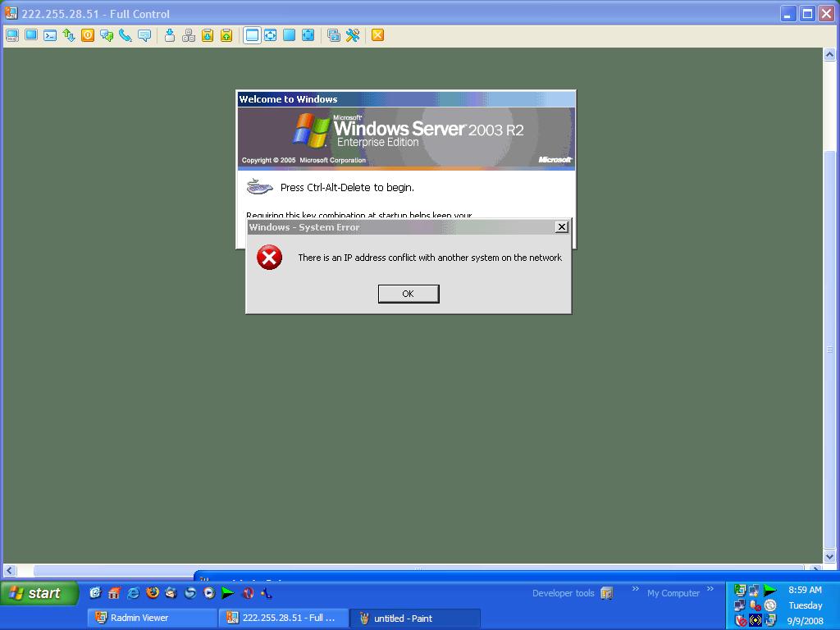Select Stretch view mode icon
This screenshot has width=840, height=630.
click(x=271, y=35)
